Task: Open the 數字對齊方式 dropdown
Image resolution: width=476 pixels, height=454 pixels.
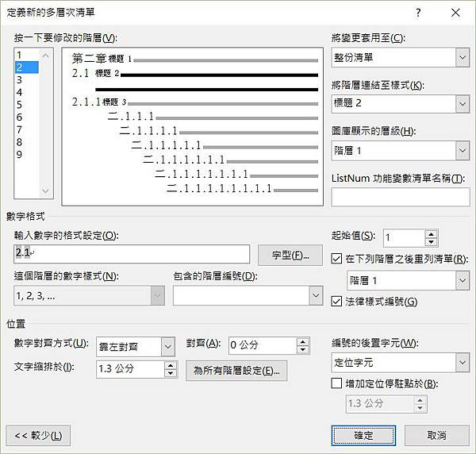Action: click(168, 347)
